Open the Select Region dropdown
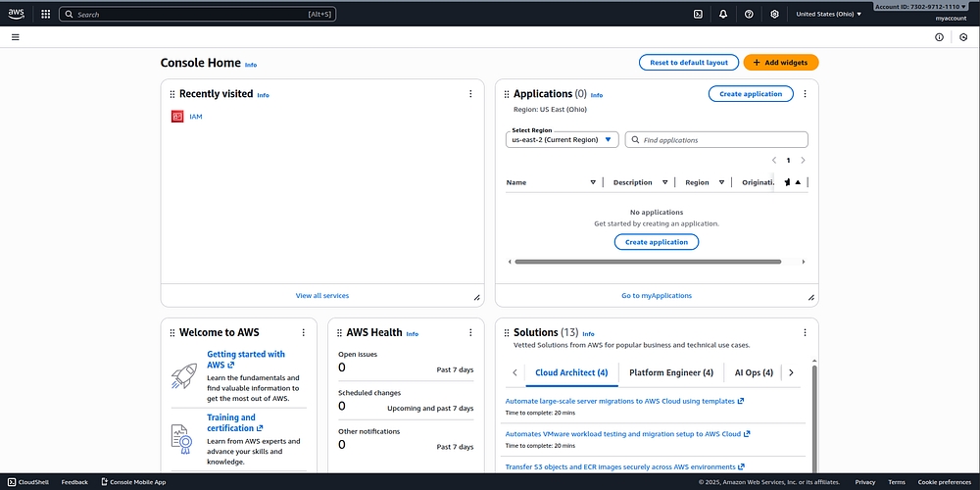The height and width of the screenshot is (490, 980). click(563, 140)
